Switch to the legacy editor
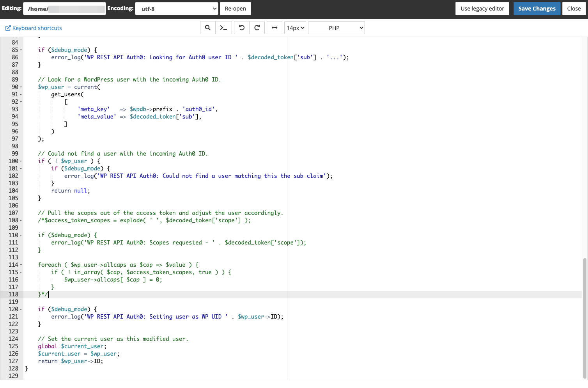588x388 pixels. (482, 9)
